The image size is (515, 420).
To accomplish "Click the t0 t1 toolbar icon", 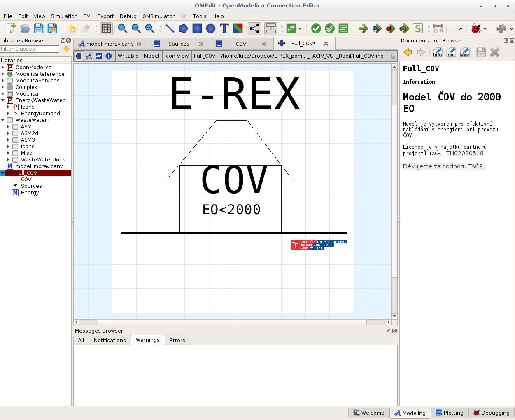I will 438,28.
